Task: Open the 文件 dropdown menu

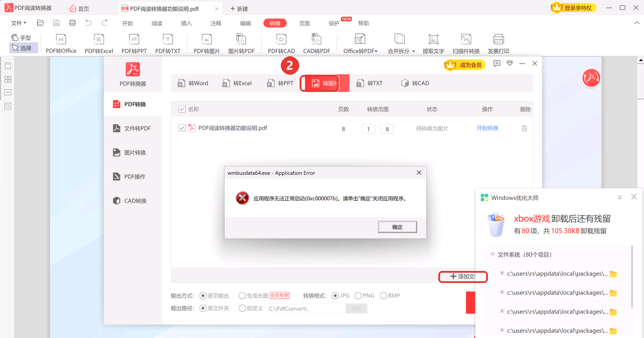Action: point(19,23)
